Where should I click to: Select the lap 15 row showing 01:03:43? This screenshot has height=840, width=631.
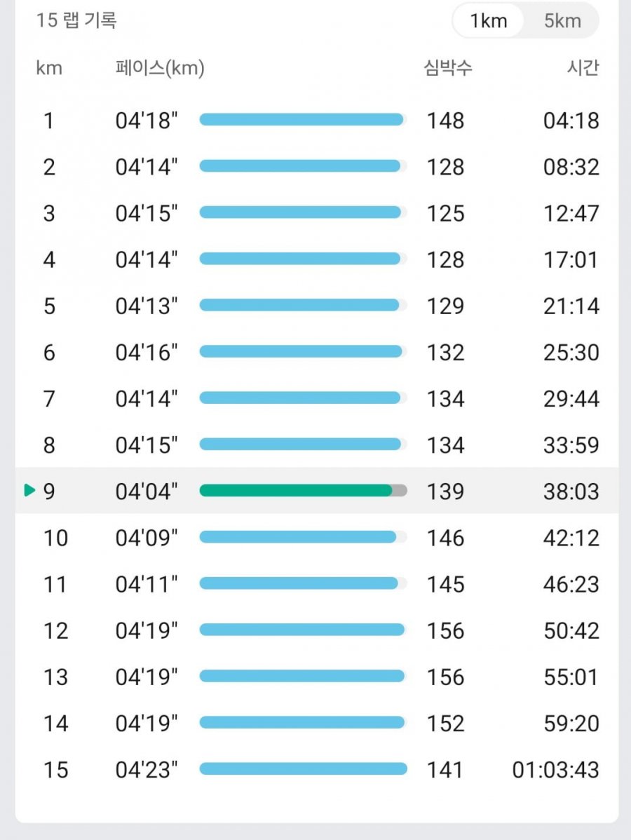tap(317, 769)
